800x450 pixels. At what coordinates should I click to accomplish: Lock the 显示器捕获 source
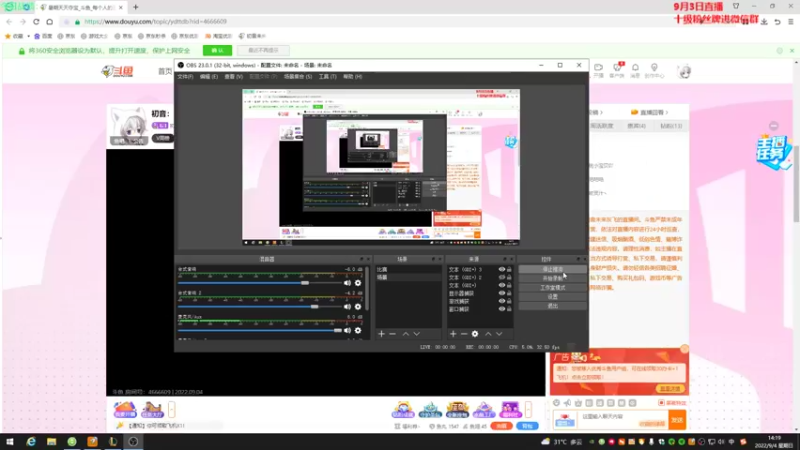coord(509,293)
